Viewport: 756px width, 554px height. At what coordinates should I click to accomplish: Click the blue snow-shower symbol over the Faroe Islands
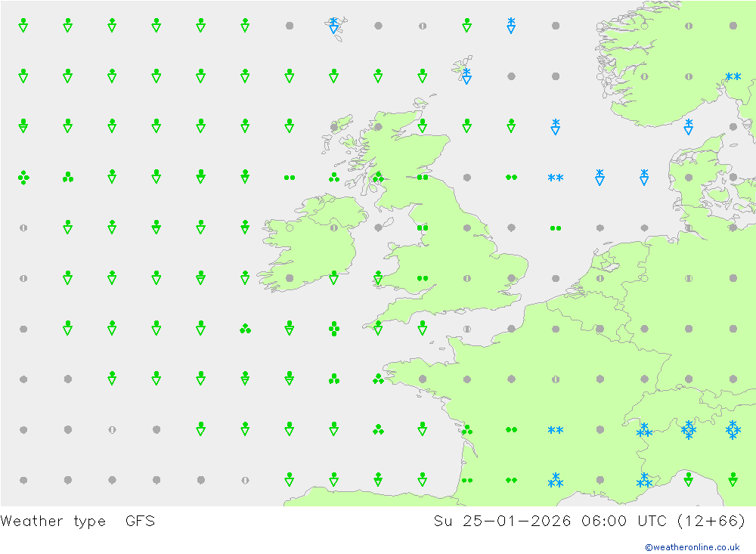(x=333, y=26)
